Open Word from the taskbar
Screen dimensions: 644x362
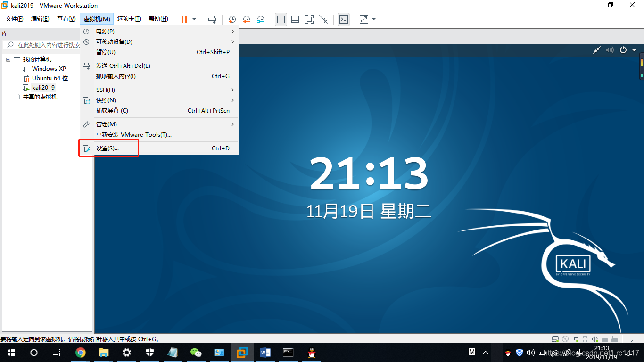click(x=265, y=353)
